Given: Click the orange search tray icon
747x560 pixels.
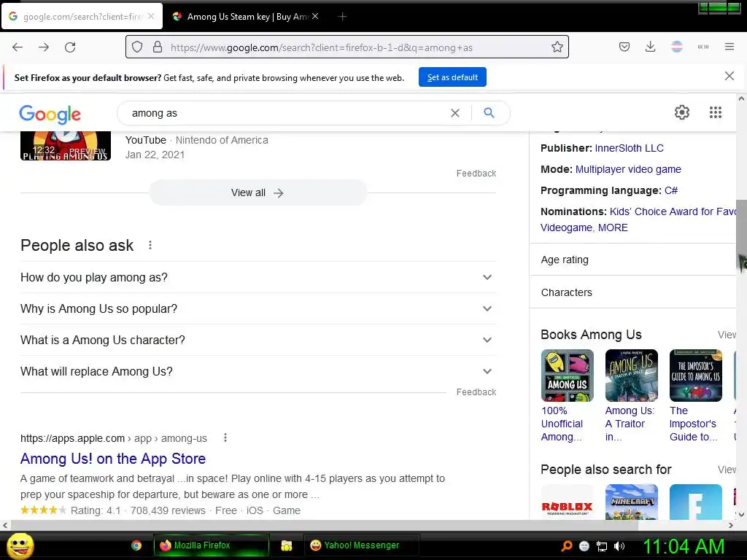Looking at the screenshot, I should tap(566, 546).
